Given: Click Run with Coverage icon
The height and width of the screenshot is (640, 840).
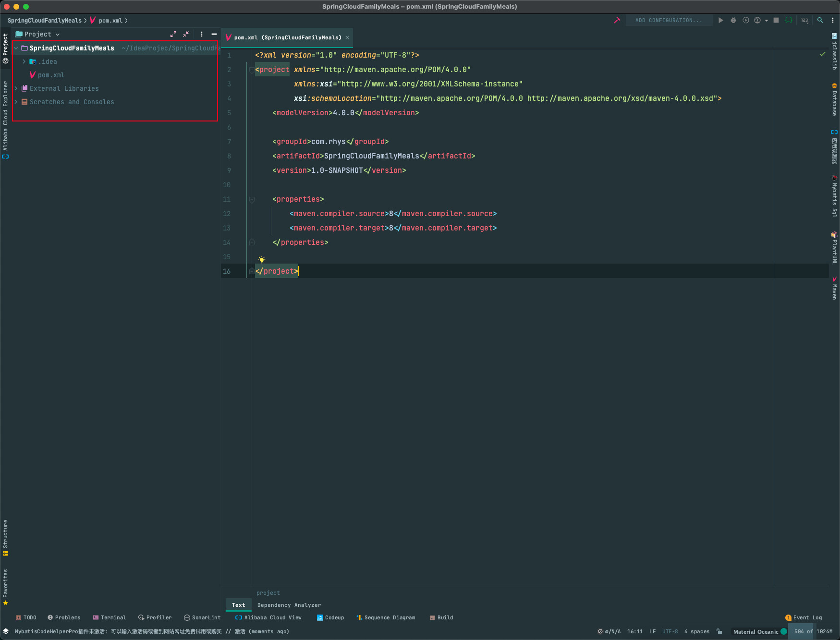Looking at the screenshot, I should (746, 20).
